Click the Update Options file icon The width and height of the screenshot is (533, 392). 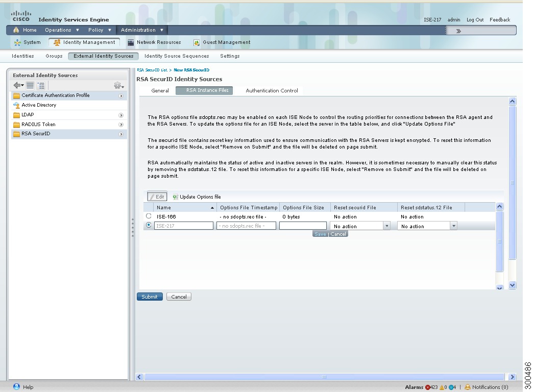tap(176, 197)
